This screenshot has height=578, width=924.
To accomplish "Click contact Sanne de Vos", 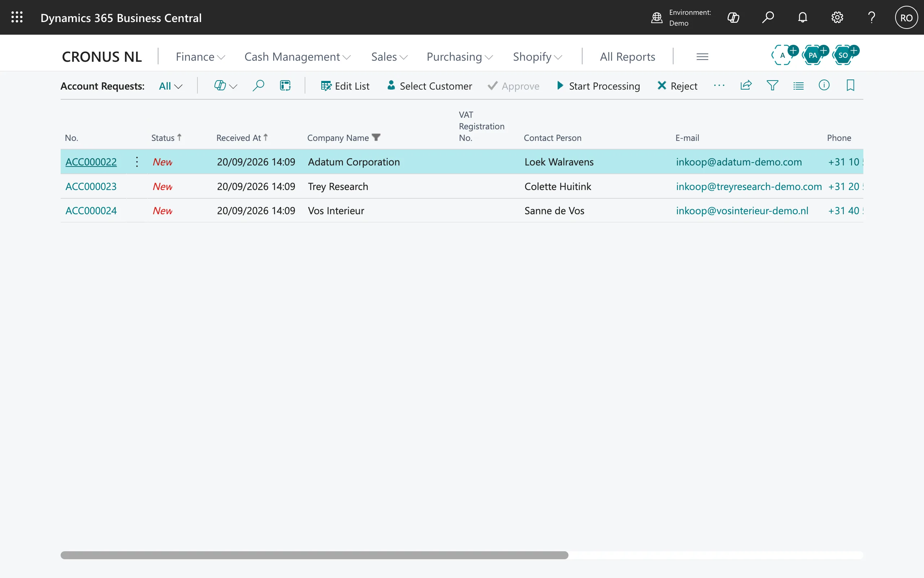I will (554, 211).
